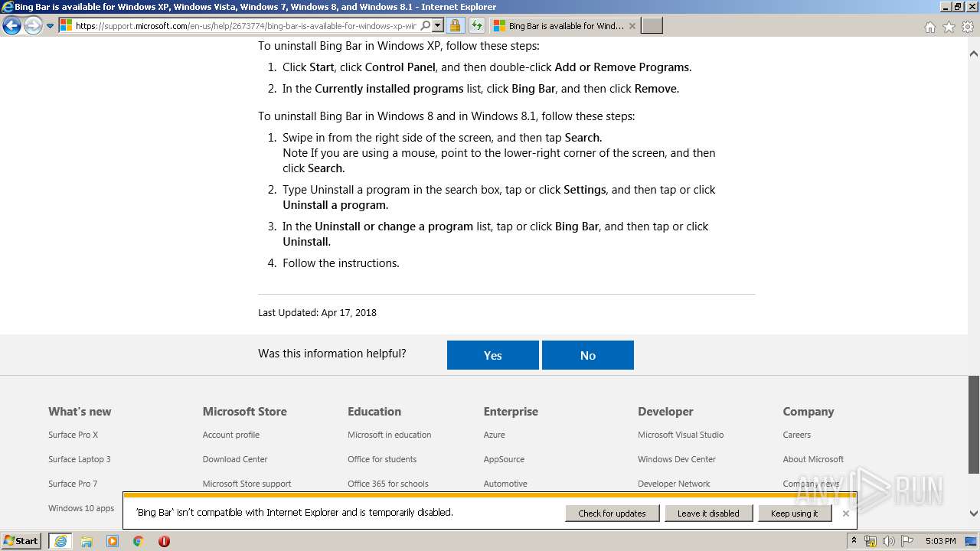Click the browser Forward arrow button
Screen dimensions: 980x551
tap(33, 26)
